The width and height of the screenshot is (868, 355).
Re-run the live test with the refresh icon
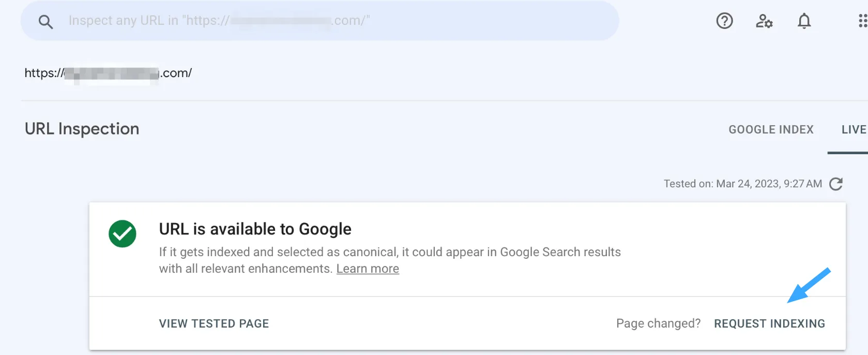tap(836, 184)
